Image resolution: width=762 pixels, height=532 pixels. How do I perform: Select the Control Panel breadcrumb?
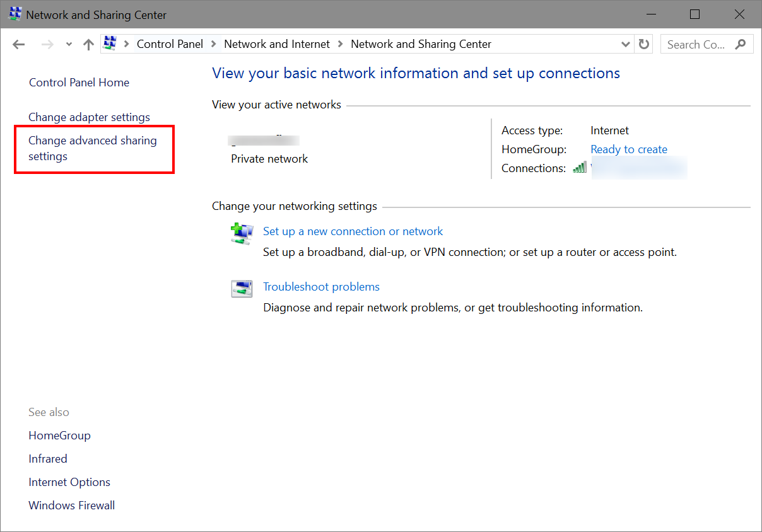coord(170,44)
